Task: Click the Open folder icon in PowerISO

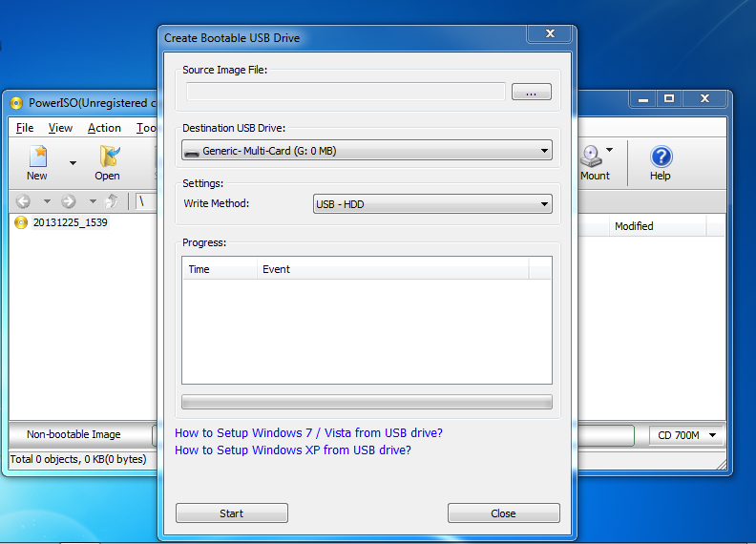Action: [x=108, y=163]
